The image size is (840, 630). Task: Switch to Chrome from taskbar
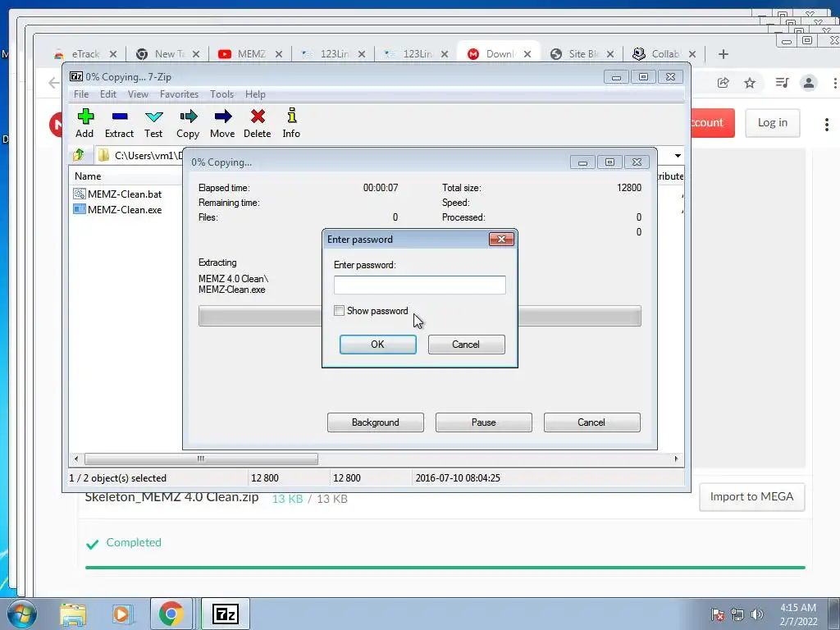(171, 614)
